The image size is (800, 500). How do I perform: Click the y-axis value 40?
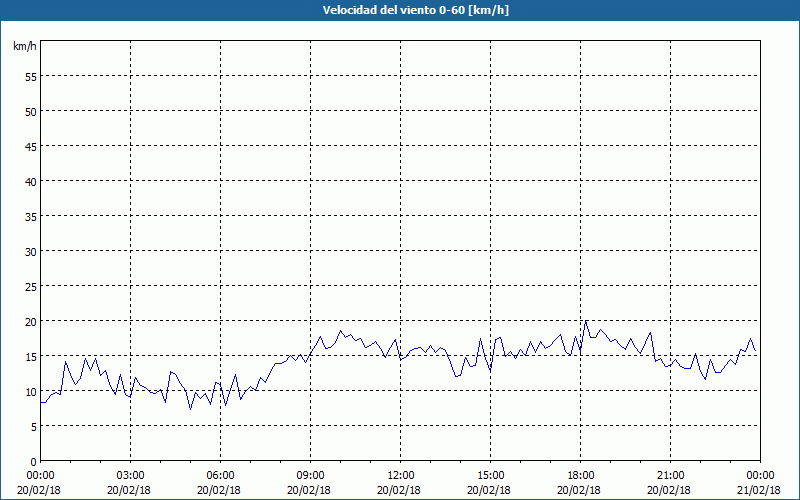coord(31,182)
